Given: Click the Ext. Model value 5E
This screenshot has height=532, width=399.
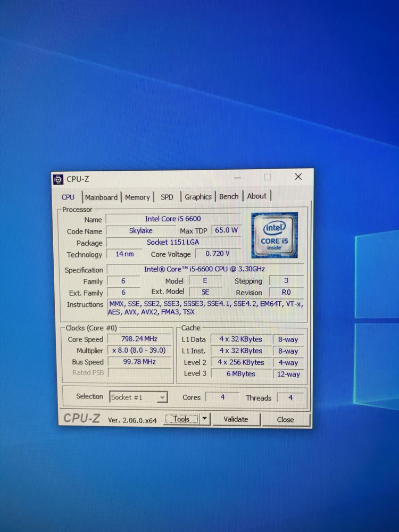Looking at the screenshot, I should [205, 292].
